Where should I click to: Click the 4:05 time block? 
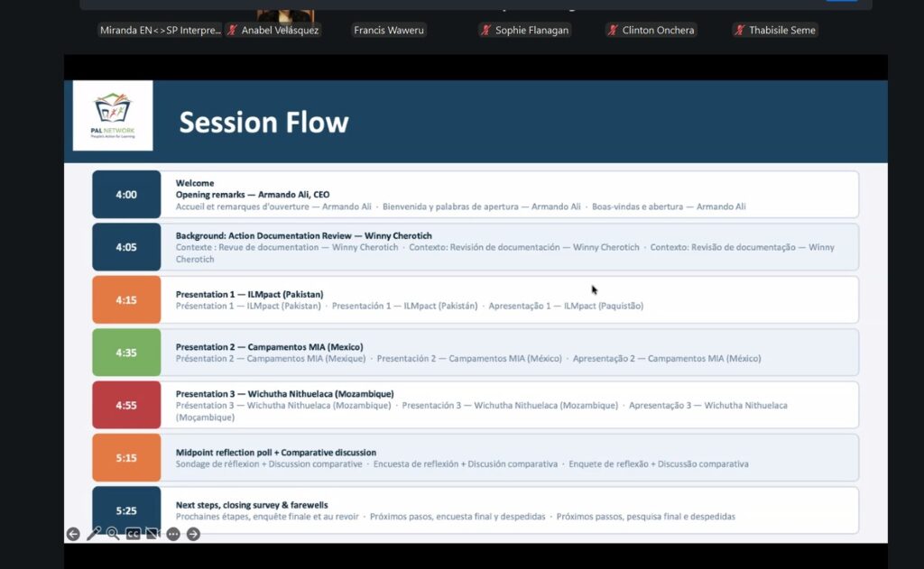tap(126, 247)
